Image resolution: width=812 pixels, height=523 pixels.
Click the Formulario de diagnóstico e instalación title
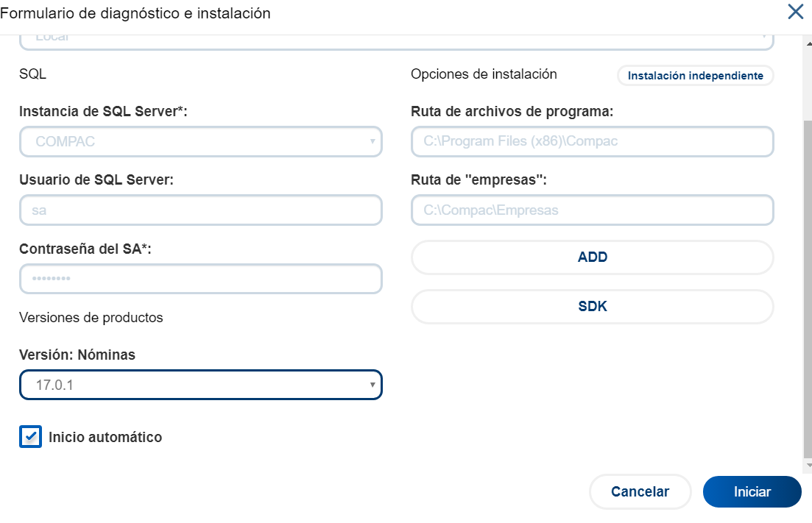tap(135, 13)
